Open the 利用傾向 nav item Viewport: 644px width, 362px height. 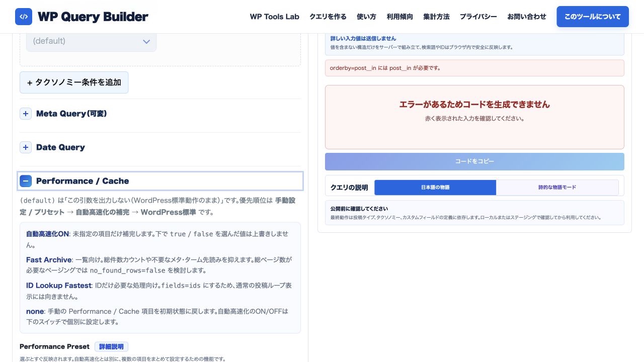tap(399, 17)
